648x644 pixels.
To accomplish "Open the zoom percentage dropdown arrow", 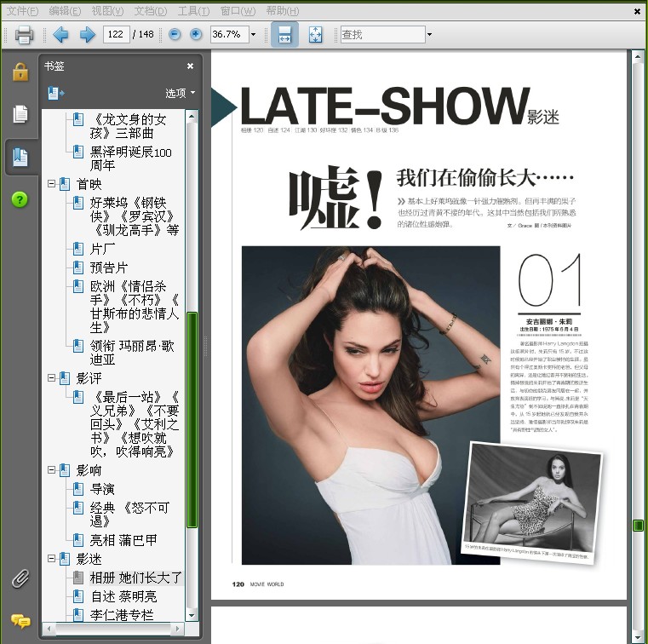I will 254,35.
